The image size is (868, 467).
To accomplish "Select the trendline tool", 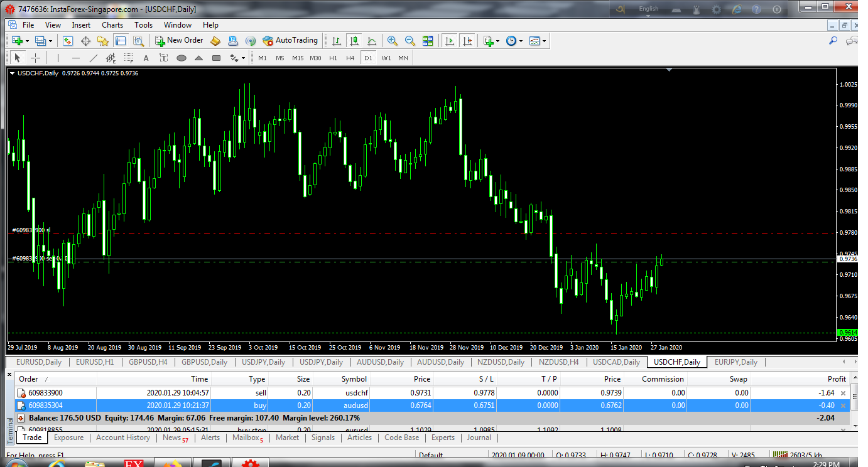I will pos(94,58).
